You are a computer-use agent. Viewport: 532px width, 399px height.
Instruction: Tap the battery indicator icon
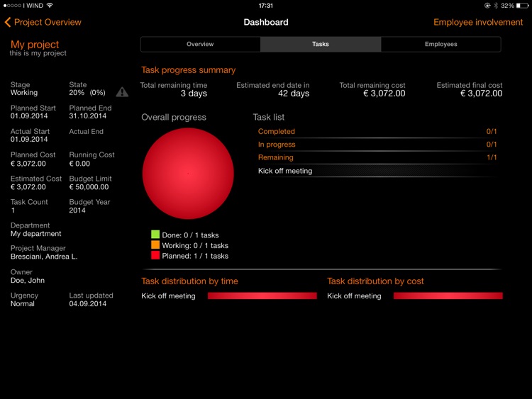tap(523, 6)
